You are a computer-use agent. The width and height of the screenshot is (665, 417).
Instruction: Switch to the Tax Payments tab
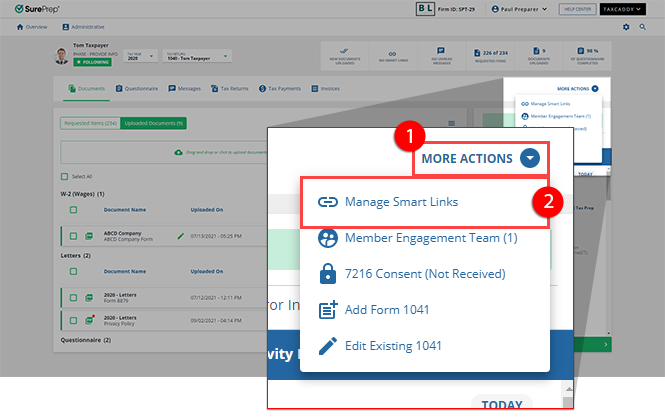pos(280,89)
